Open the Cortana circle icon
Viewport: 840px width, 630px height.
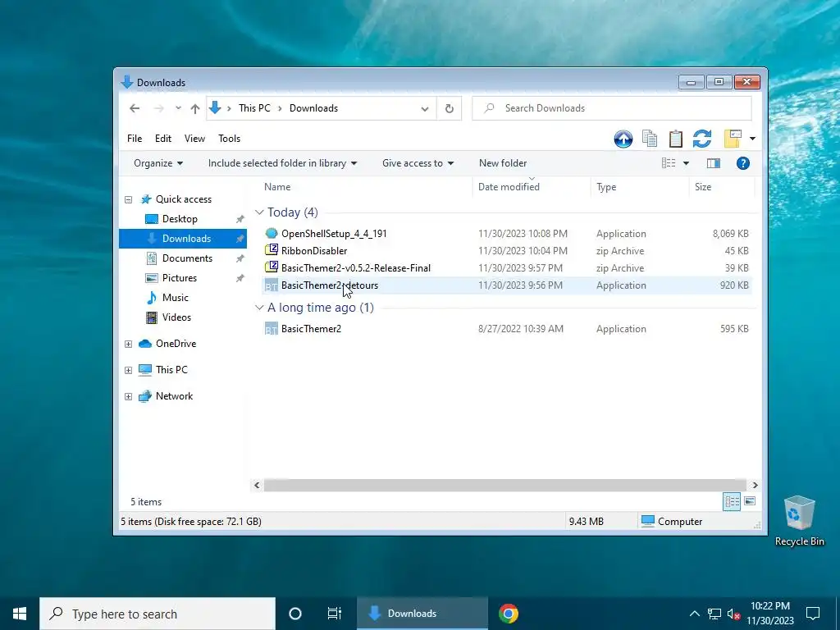pos(294,614)
